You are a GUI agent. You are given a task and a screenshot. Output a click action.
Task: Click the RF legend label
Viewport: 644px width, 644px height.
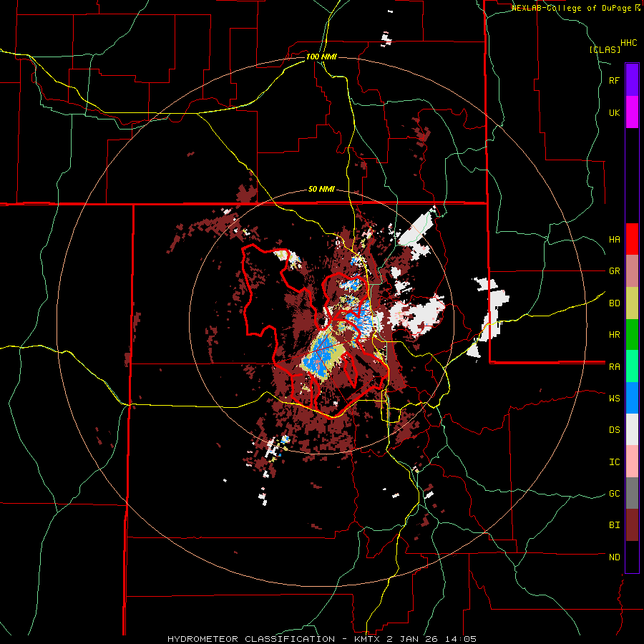(614, 80)
